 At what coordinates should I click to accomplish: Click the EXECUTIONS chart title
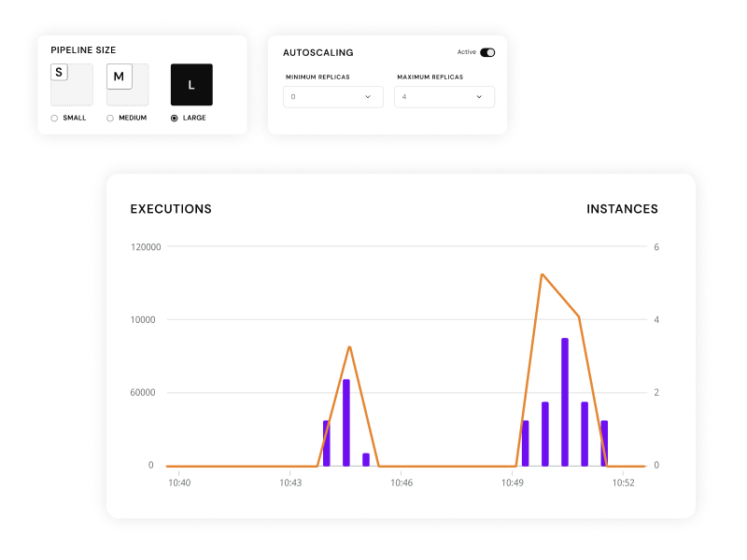171,209
